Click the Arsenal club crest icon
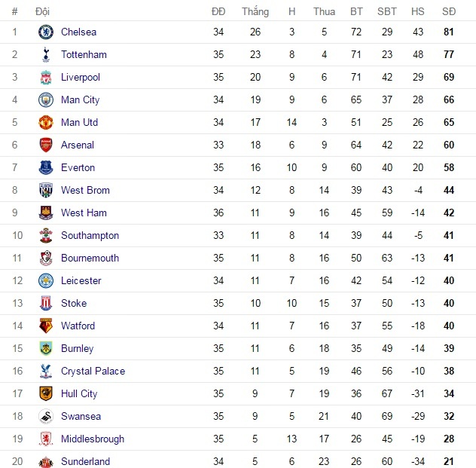 point(47,145)
